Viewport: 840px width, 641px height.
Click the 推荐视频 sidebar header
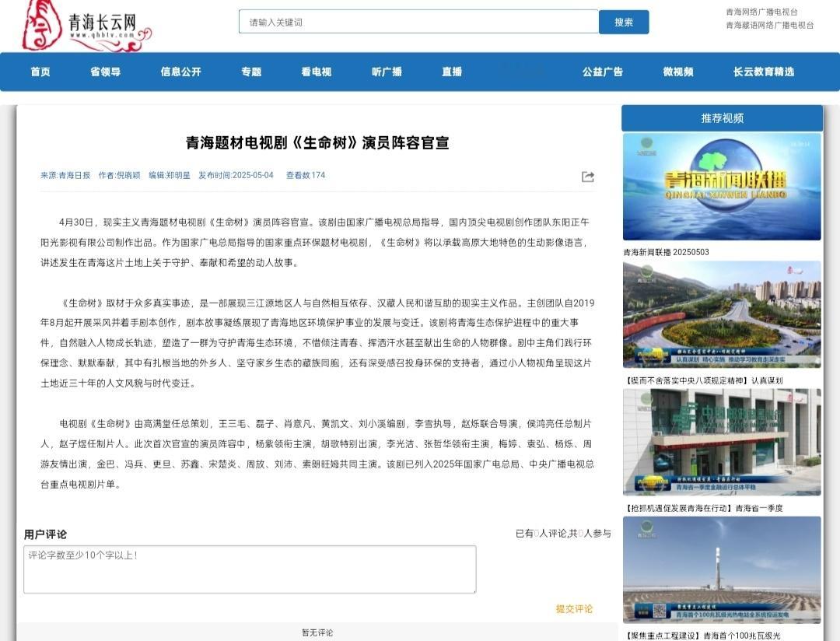point(722,118)
